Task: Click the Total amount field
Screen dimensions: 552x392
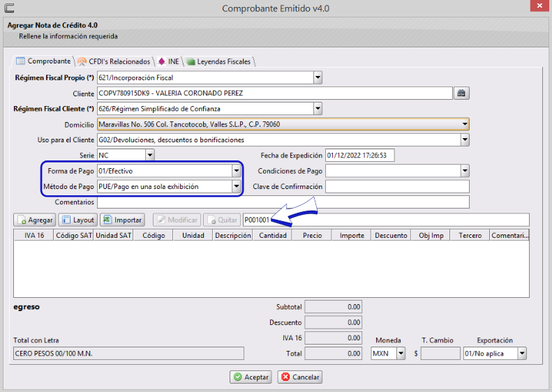Action: tap(333, 354)
